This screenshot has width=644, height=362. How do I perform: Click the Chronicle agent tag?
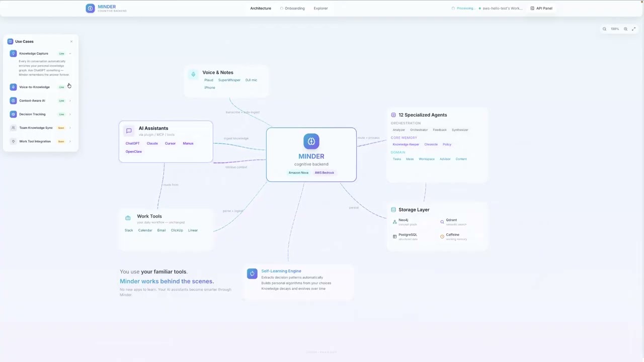click(x=431, y=144)
